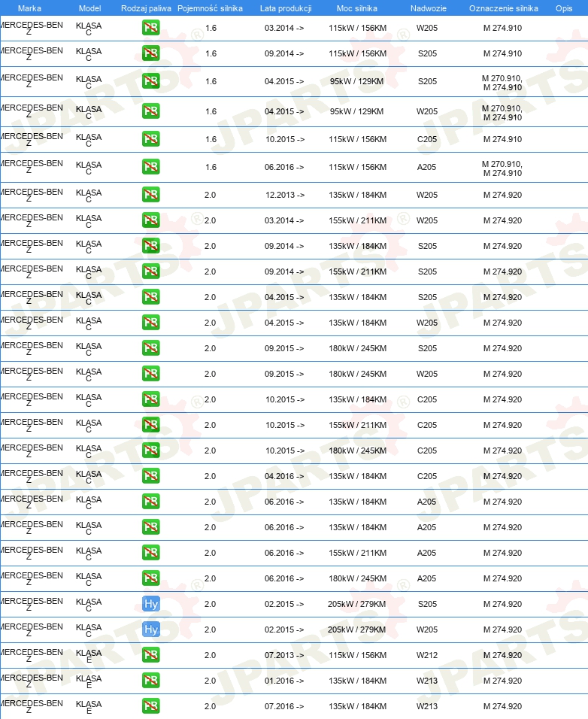Click petrol icon in 09.2014 155kW S205 row

click(x=151, y=272)
